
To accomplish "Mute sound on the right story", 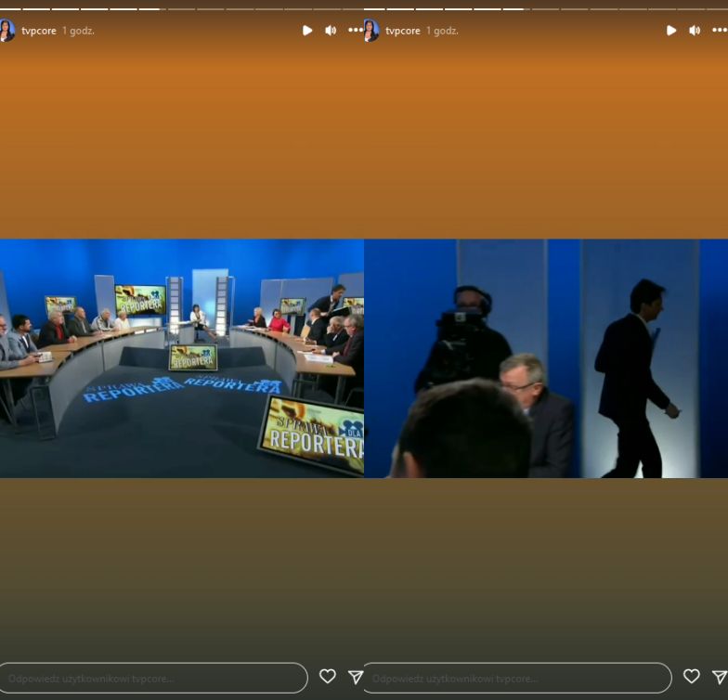I will click(695, 31).
